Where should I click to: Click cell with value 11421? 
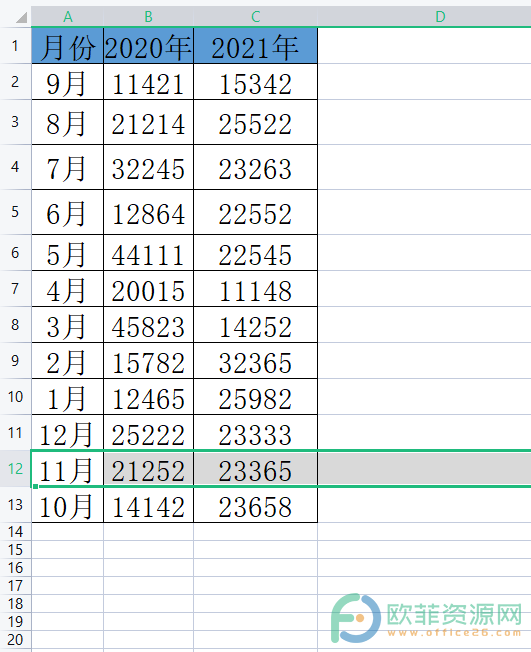coord(148,82)
